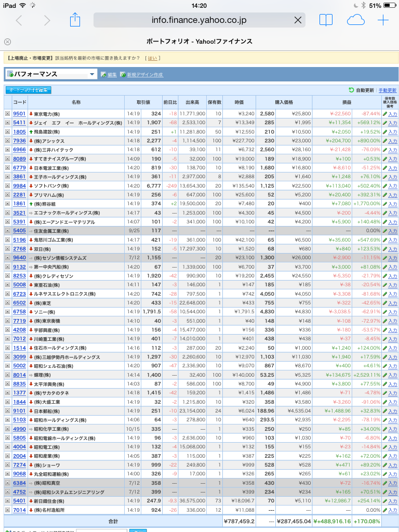
Task: Remove the 川崎重工業(株) row via X icon
Action: point(7,339)
